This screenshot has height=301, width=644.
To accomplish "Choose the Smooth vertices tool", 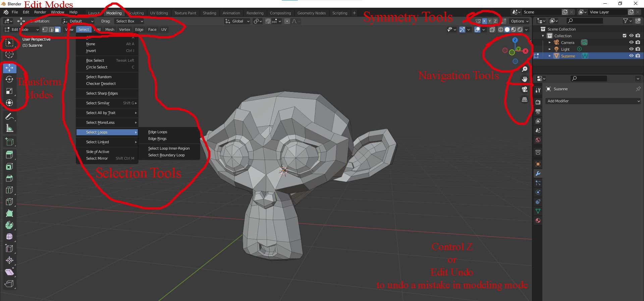I will click(9, 237).
